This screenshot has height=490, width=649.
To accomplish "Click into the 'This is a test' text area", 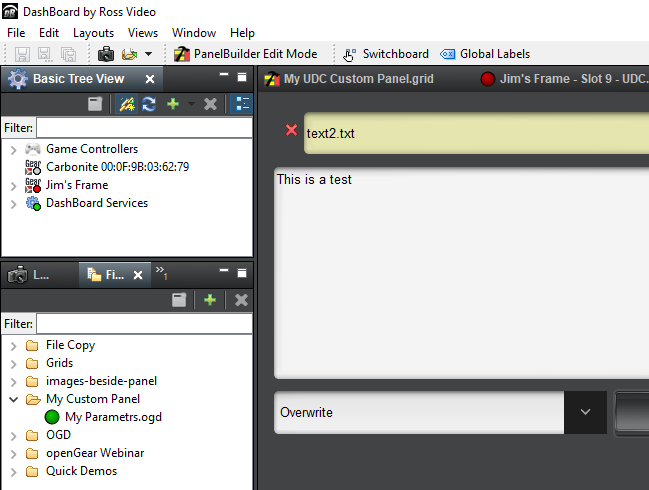I will (x=461, y=273).
